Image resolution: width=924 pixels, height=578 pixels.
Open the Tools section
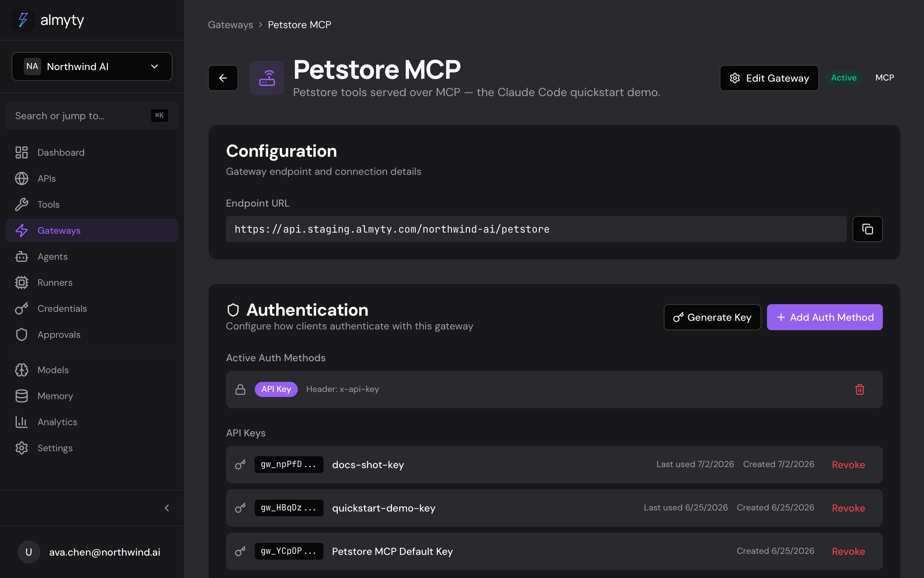(x=92, y=204)
